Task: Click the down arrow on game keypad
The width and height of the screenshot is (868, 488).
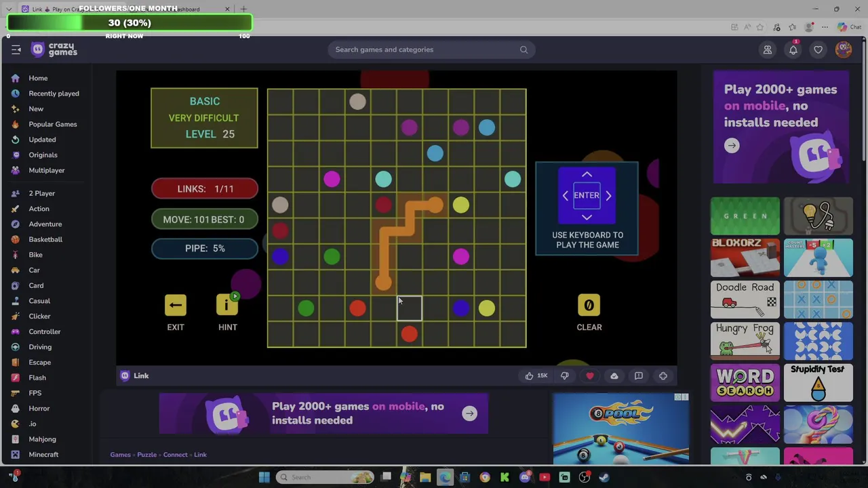Action: point(587,216)
